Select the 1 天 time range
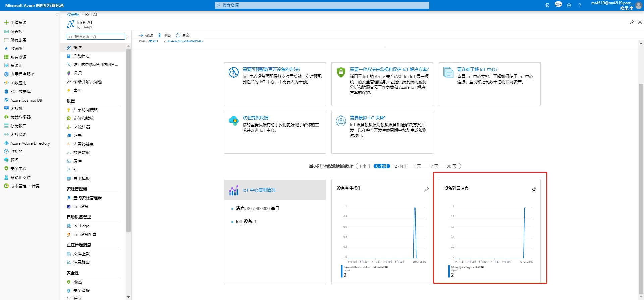Image resolution: width=644 pixels, height=300 pixels. [417, 166]
